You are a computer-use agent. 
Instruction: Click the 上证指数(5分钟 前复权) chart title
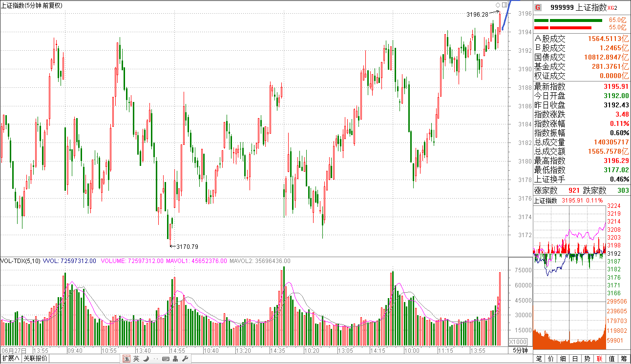pos(32,5)
